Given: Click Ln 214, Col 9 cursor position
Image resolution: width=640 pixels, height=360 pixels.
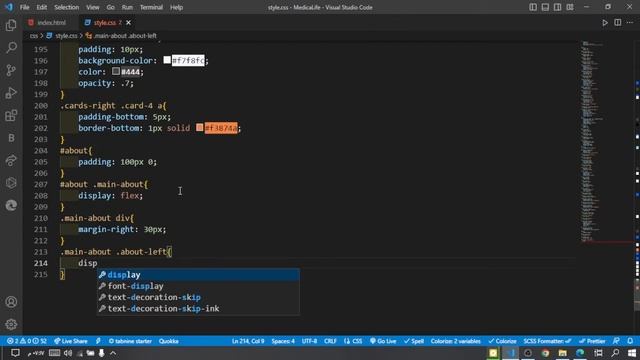Looking at the screenshot, I should pyautogui.click(x=248, y=341).
